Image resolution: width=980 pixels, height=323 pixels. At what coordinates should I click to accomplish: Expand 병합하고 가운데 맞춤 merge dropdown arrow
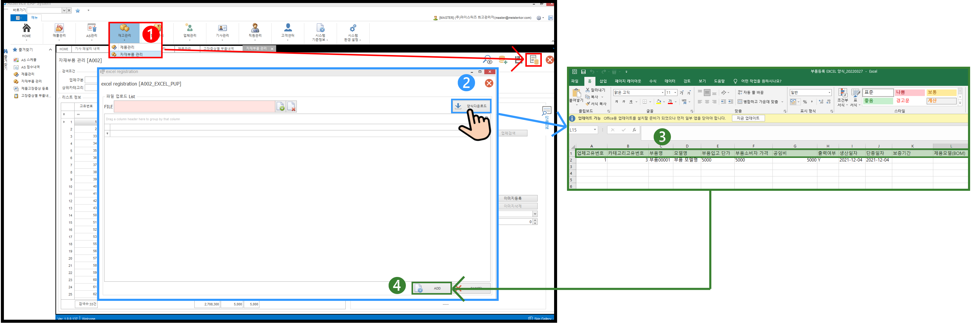782,102
